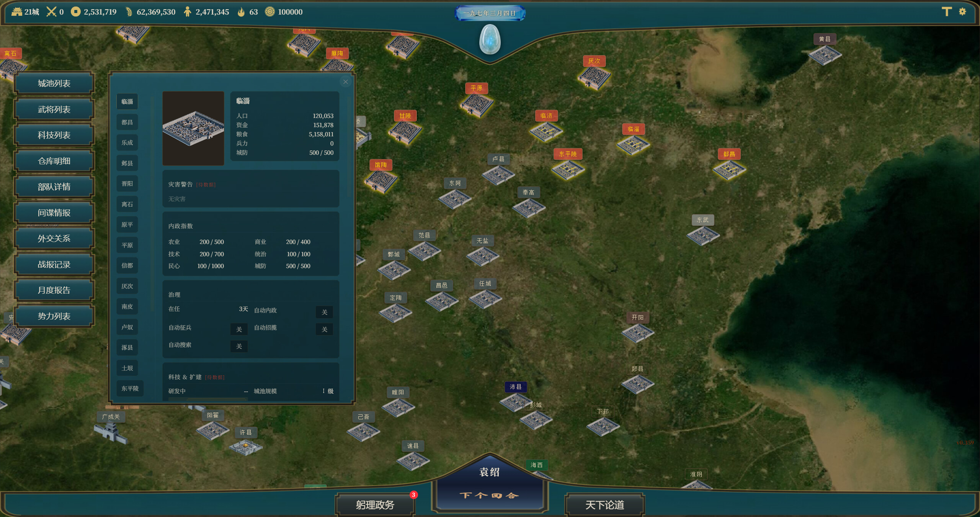
Task: Switch to 东平陵 in city list
Action: (x=130, y=388)
